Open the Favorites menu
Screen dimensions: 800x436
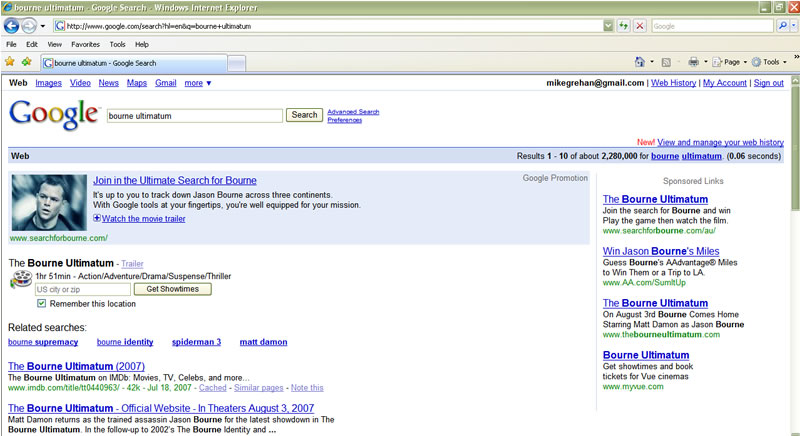coord(85,44)
